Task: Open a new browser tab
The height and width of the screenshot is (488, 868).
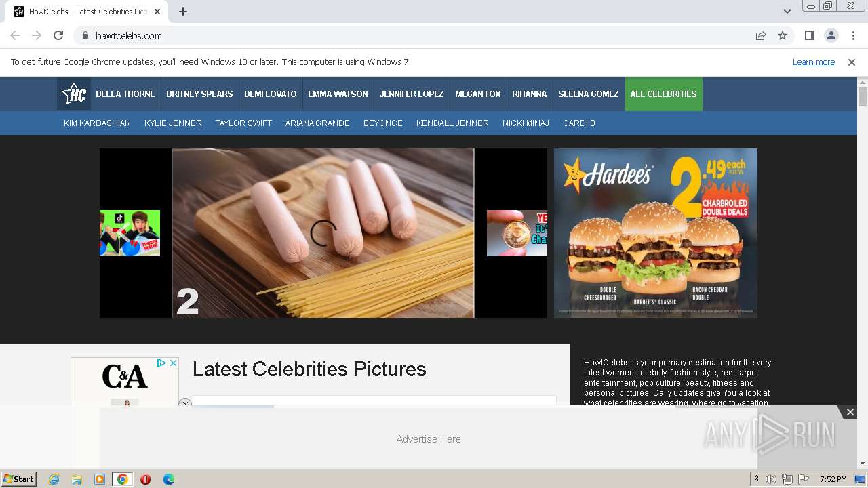Action: (x=183, y=12)
